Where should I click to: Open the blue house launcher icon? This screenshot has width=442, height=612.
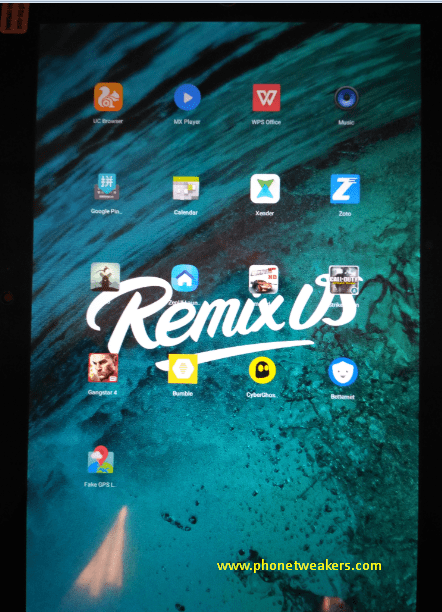click(x=185, y=278)
